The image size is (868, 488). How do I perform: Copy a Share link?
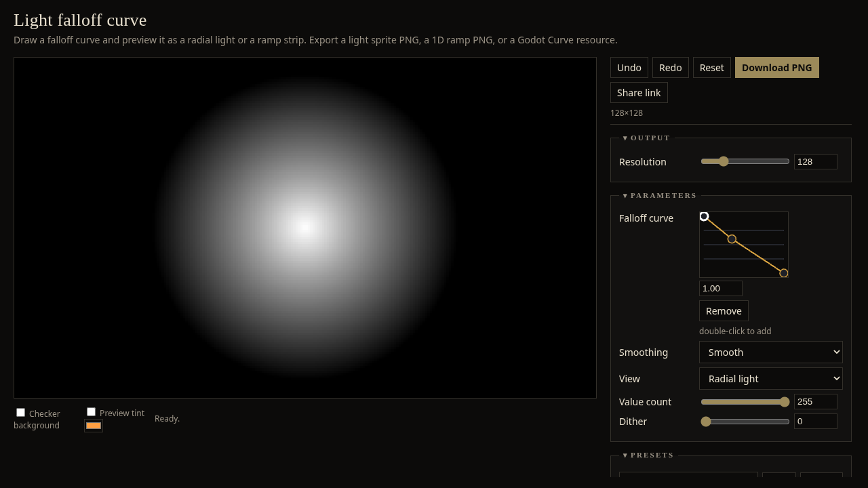(x=639, y=93)
